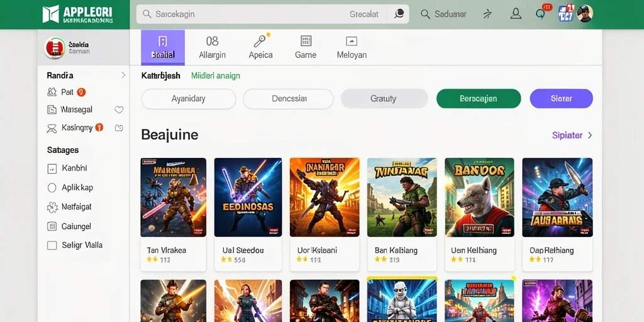The width and height of the screenshot is (644, 322).
Task: Open the user account icon in header
Action: pos(516,14)
